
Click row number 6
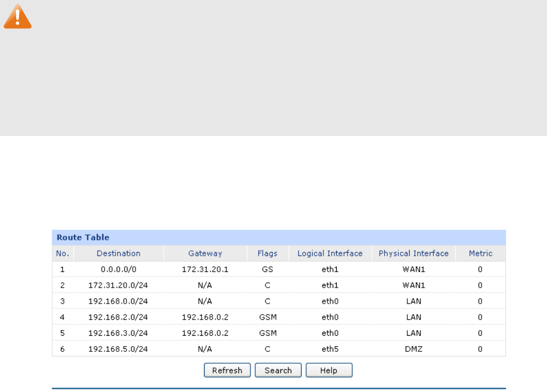pos(63,349)
